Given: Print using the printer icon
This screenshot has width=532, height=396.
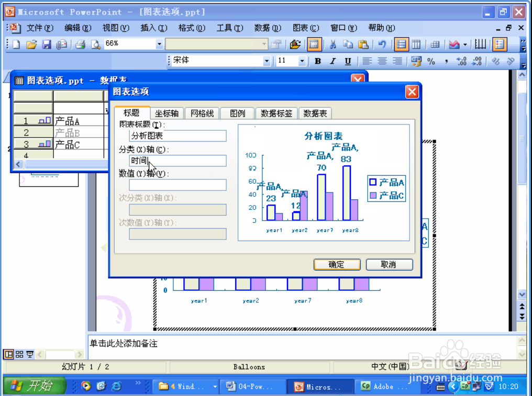Looking at the screenshot, I should pyautogui.click(x=81, y=44).
